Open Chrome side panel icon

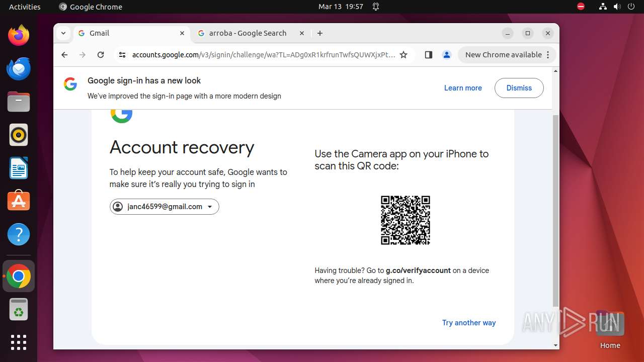[429, 55]
